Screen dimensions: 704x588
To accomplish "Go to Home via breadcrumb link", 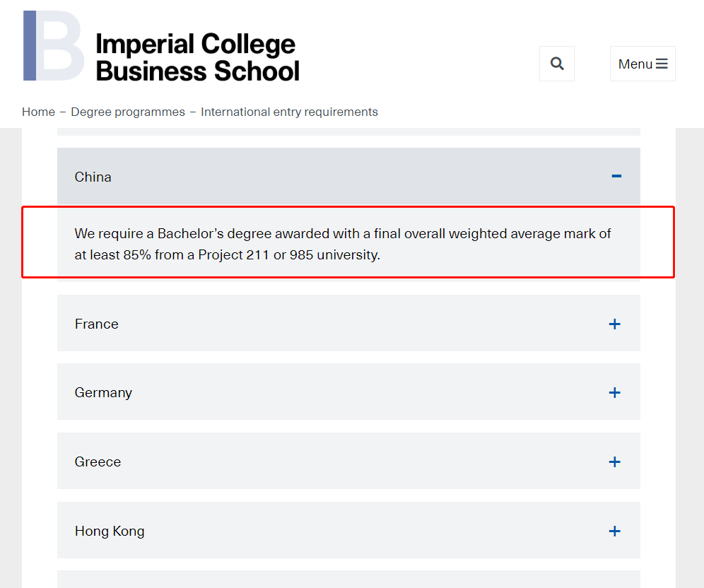I will point(38,112).
